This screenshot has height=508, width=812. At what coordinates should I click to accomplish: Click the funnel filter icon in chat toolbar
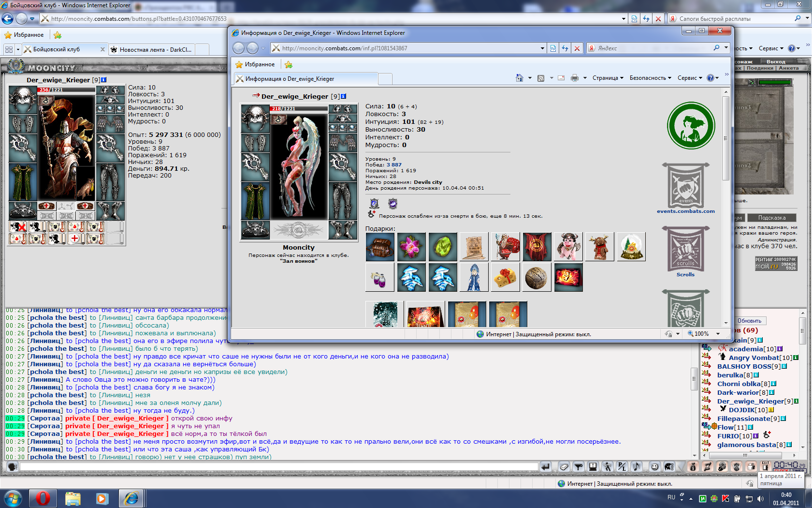(x=578, y=466)
